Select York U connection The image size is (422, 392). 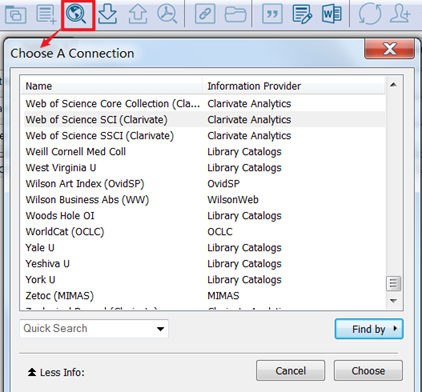point(204,280)
